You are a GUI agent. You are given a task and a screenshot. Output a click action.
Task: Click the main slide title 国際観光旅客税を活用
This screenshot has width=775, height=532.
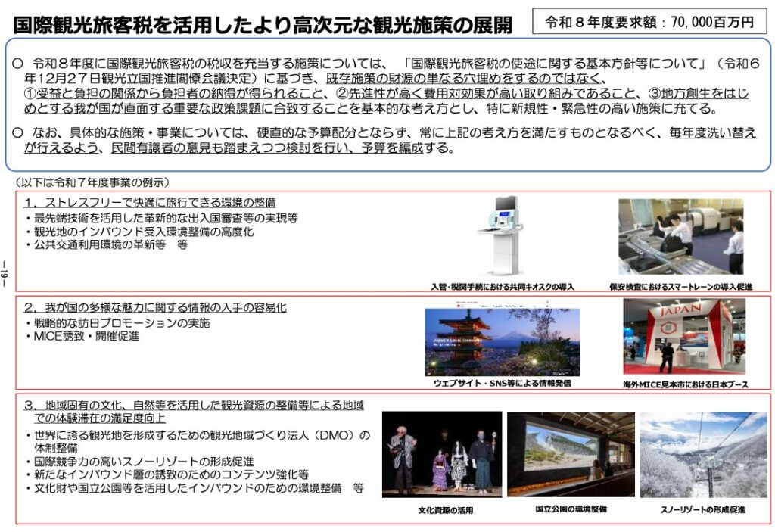[x=263, y=26]
